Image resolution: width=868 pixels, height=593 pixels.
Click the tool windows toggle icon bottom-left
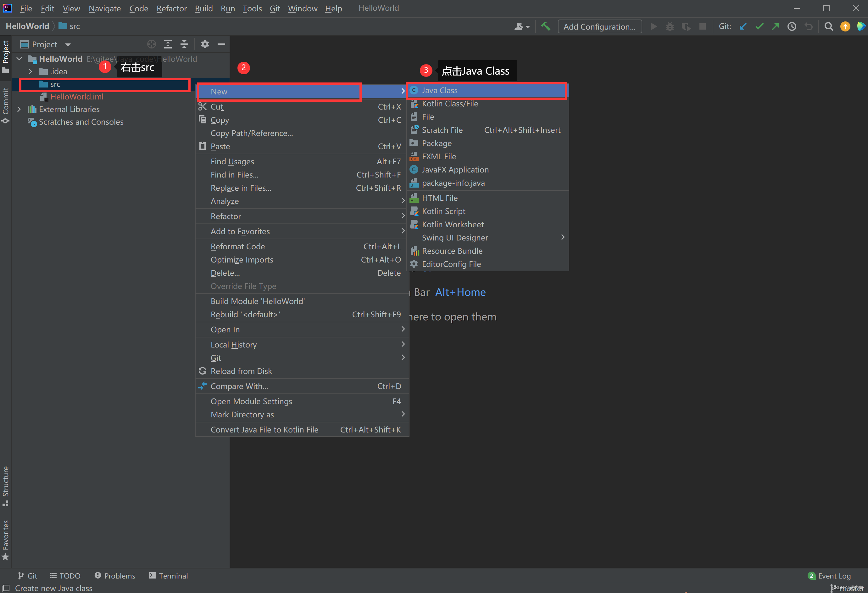click(x=6, y=588)
